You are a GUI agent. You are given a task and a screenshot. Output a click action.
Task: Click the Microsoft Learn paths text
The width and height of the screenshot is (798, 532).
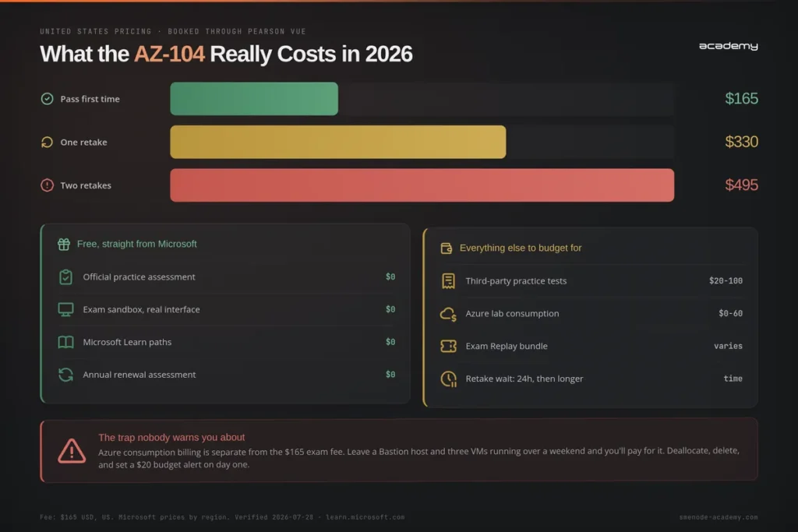pos(127,342)
